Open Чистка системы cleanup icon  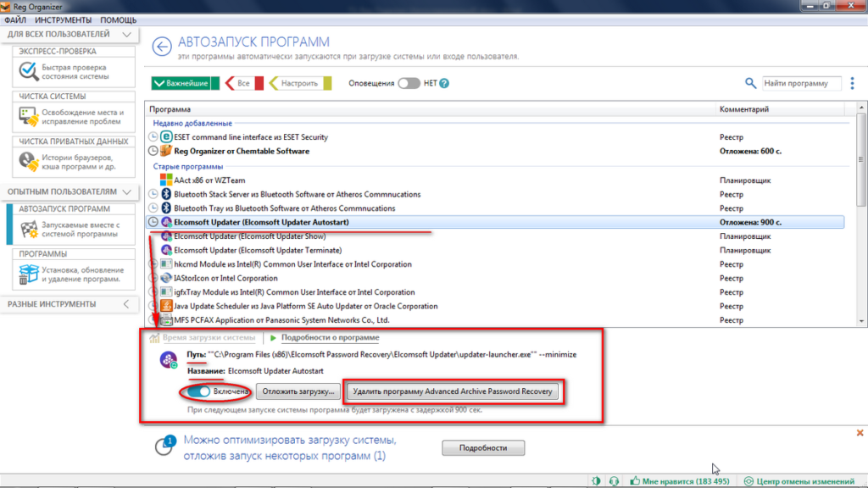coord(27,117)
